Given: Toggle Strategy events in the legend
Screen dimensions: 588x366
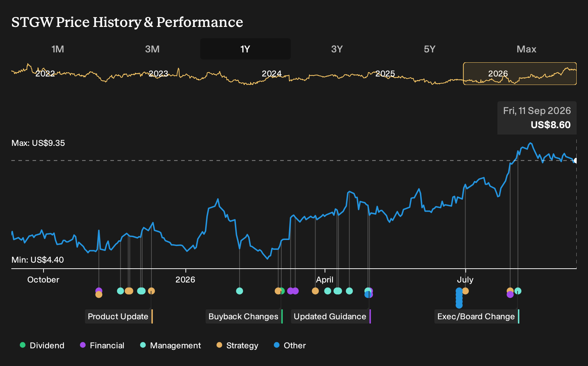Looking at the screenshot, I should pyautogui.click(x=237, y=345).
